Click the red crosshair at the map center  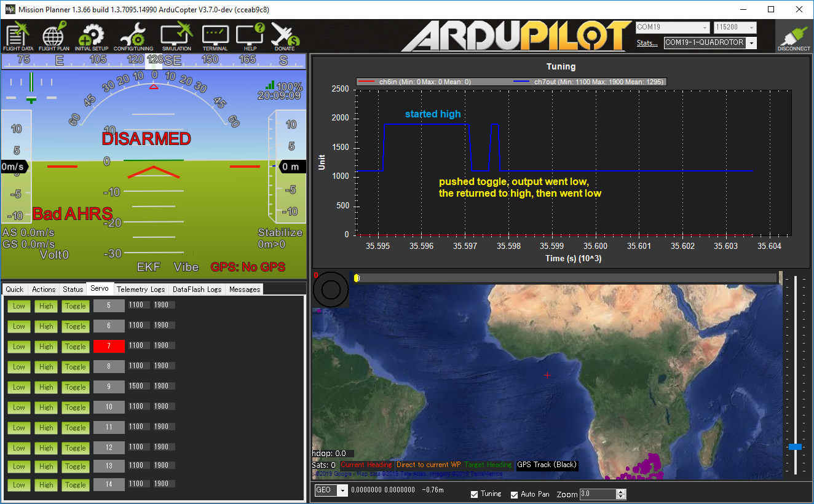click(x=547, y=375)
